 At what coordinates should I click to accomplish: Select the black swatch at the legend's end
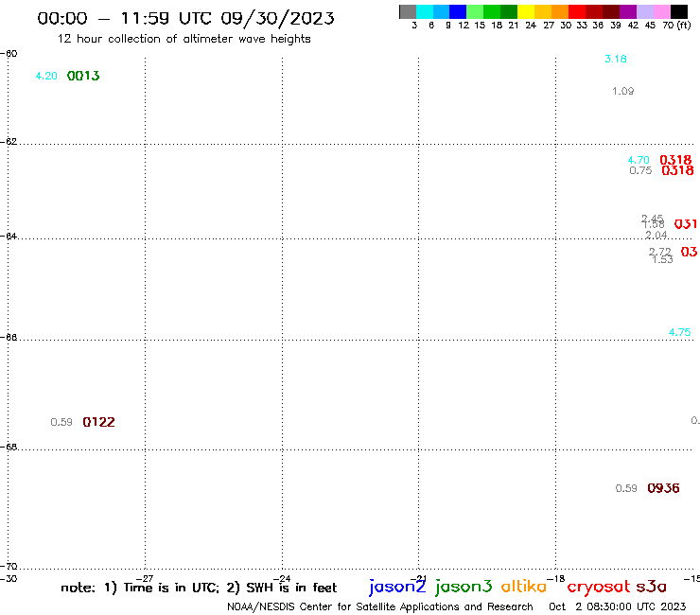pos(678,11)
